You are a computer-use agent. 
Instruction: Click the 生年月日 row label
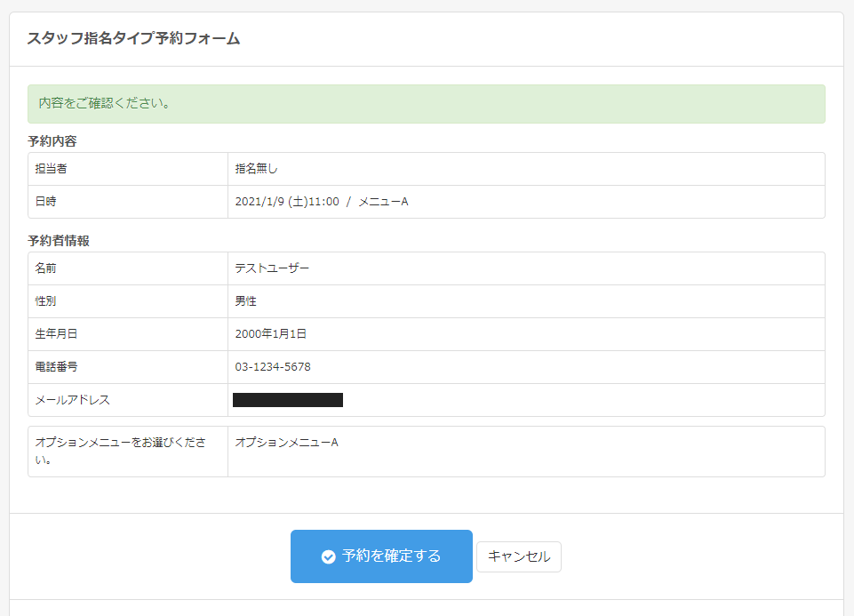click(57, 334)
